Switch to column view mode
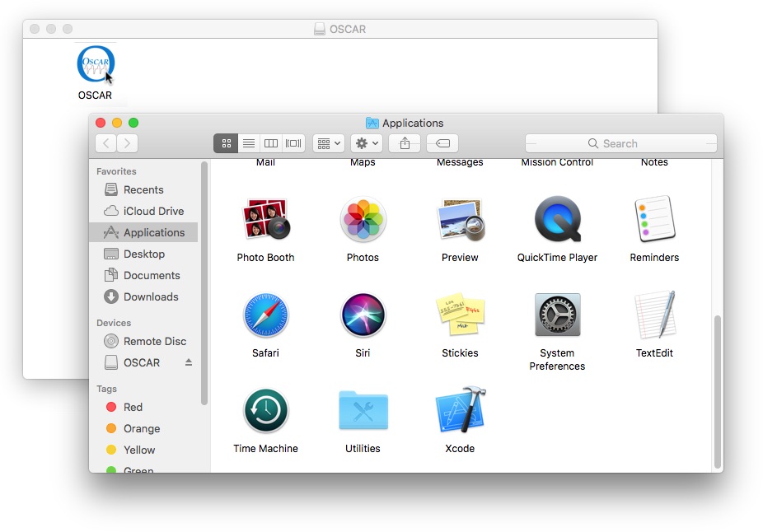This screenshot has height=532, width=763. (x=271, y=143)
